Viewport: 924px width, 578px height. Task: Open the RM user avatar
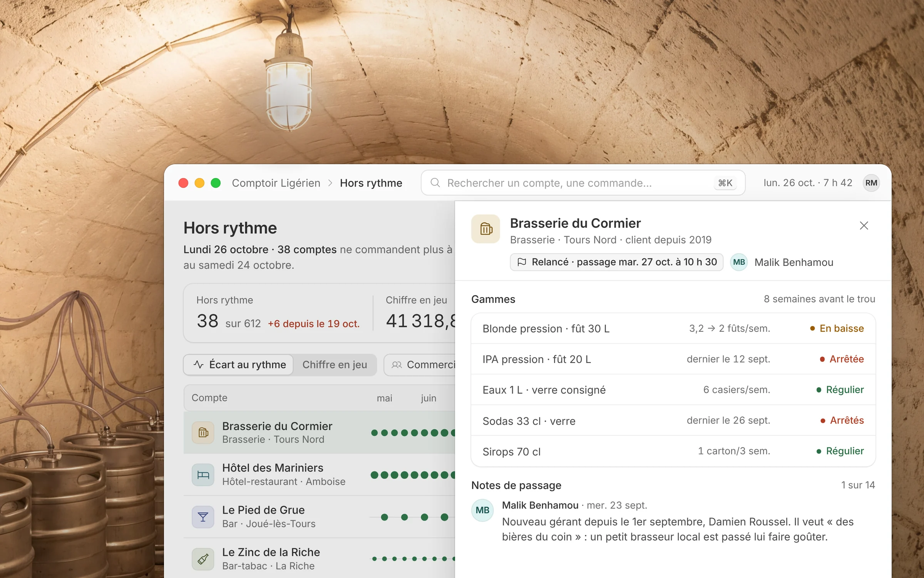(871, 183)
